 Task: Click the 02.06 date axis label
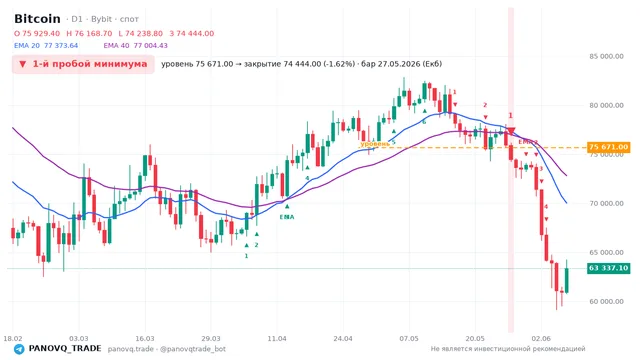(x=541, y=339)
